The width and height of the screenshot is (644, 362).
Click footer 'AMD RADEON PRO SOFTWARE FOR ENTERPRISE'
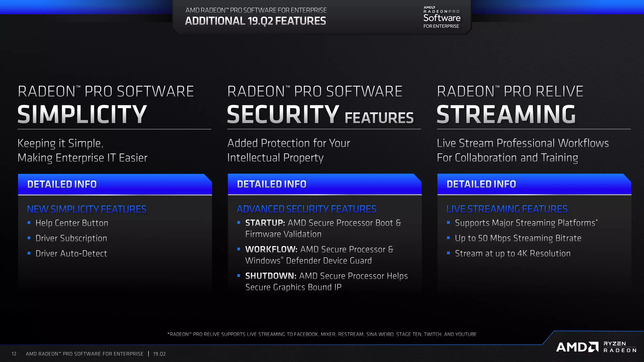click(85, 354)
